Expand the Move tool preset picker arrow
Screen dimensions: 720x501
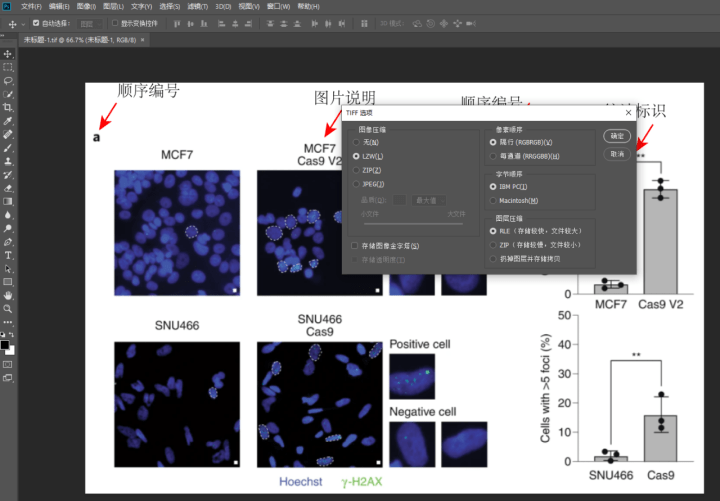[x=23, y=22]
